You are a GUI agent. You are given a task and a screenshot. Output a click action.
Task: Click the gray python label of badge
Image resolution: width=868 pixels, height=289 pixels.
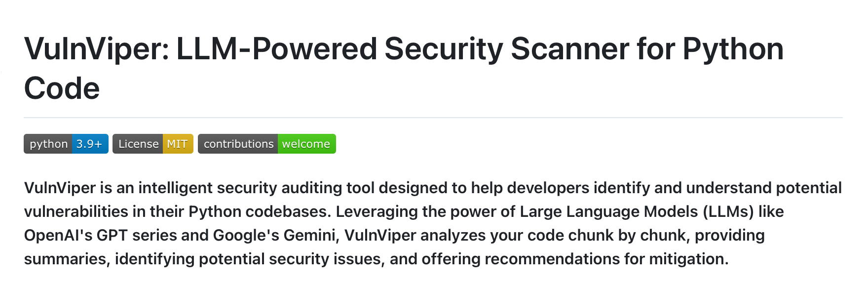coord(48,144)
